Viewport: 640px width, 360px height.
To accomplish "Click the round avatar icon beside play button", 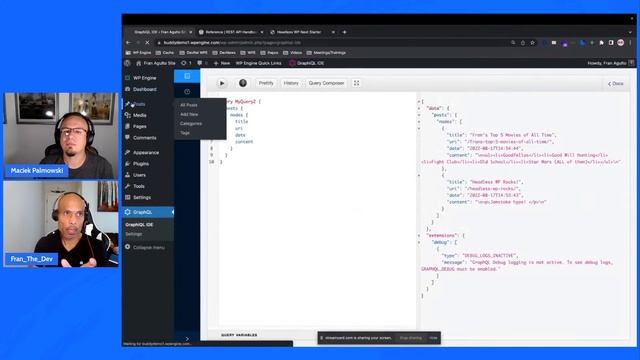I will coord(243,83).
